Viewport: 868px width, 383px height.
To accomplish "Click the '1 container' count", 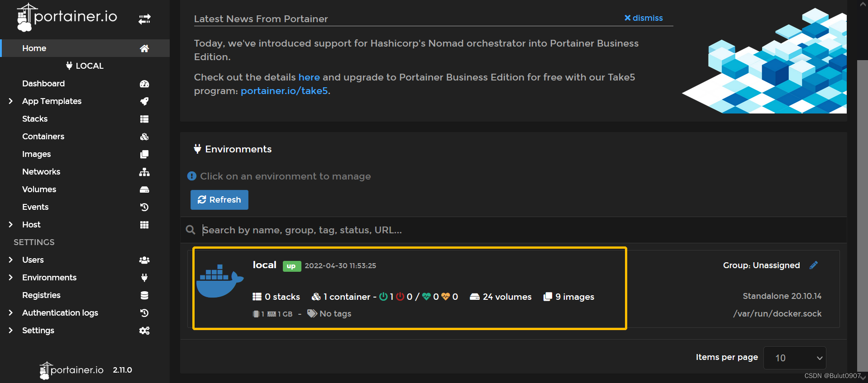I will click(341, 297).
